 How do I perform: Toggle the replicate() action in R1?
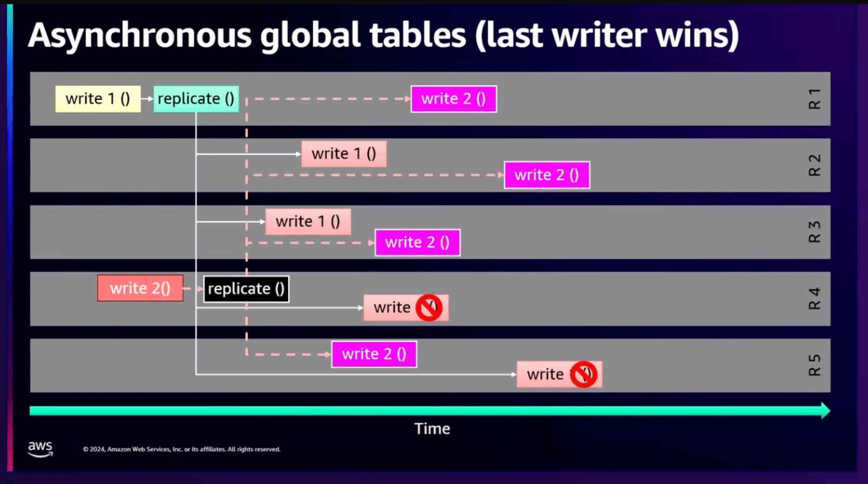[x=196, y=98]
